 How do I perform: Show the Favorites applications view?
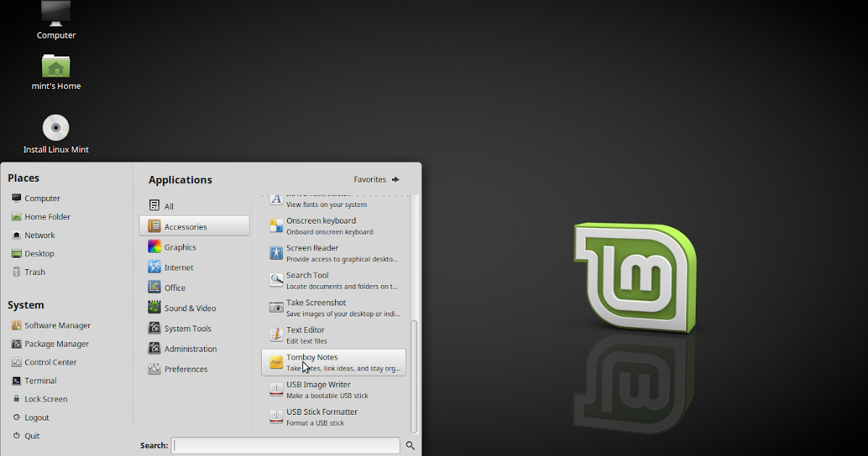[369, 179]
